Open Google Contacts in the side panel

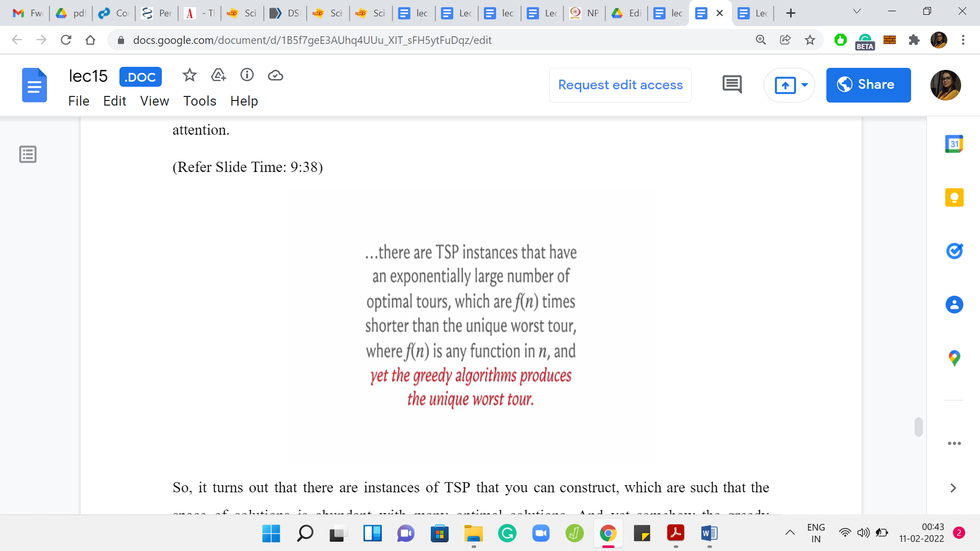click(x=954, y=305)
